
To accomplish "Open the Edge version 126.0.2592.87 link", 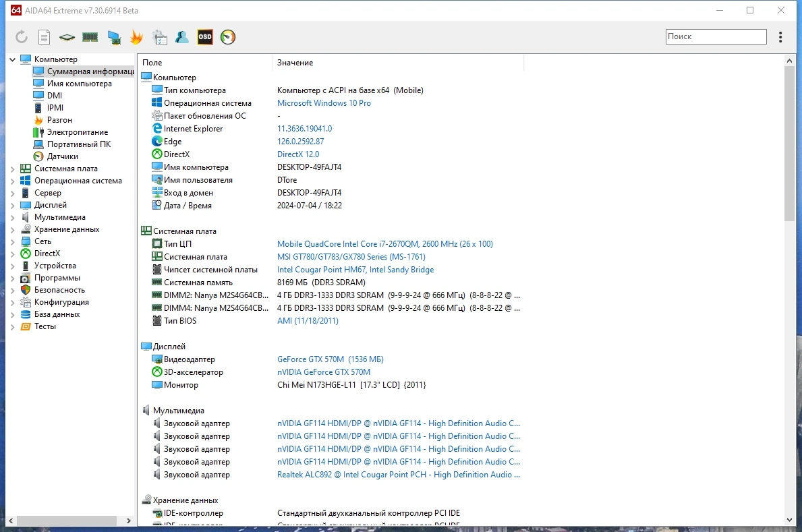I will coord(300,141).
